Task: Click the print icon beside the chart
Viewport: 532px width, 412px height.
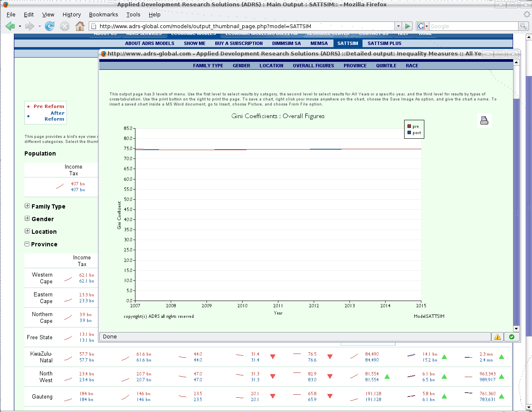Action: pyautogui.click(x=484, y=121)
